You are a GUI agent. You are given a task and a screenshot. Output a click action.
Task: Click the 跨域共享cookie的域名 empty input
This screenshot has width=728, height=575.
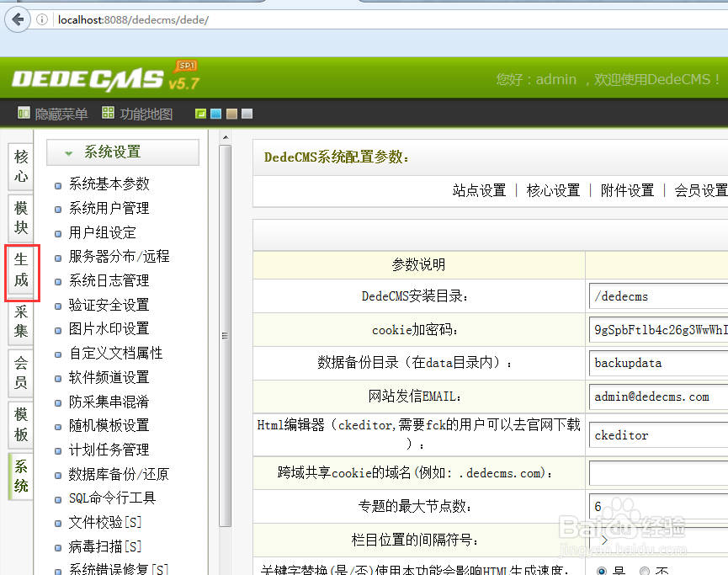(x=658, y=473)
